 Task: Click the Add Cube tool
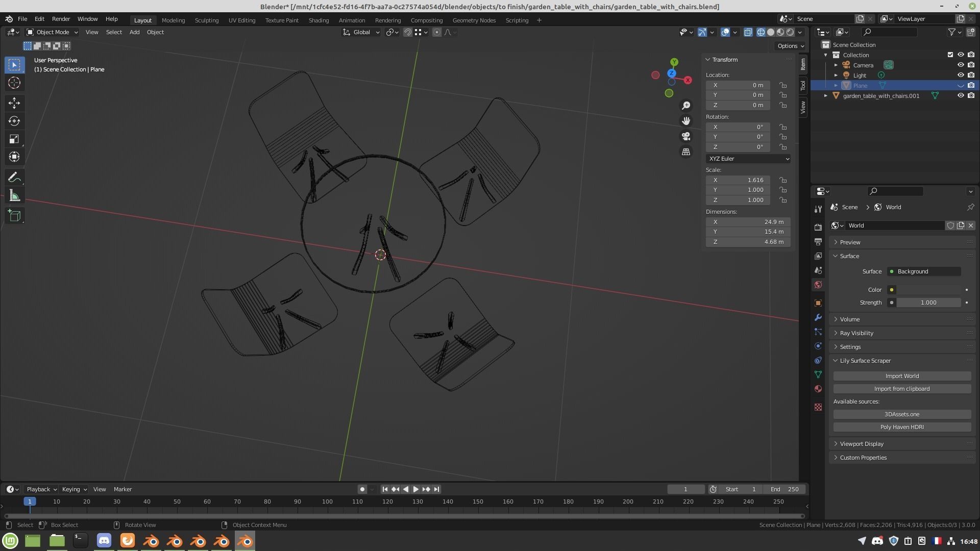click(x=14, y=216)
